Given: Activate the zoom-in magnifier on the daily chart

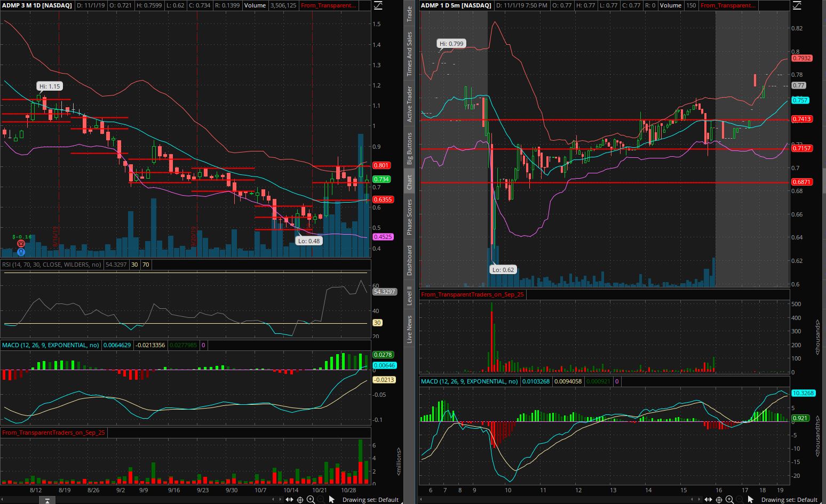Looking at the screenshot, I should point(311,500).
